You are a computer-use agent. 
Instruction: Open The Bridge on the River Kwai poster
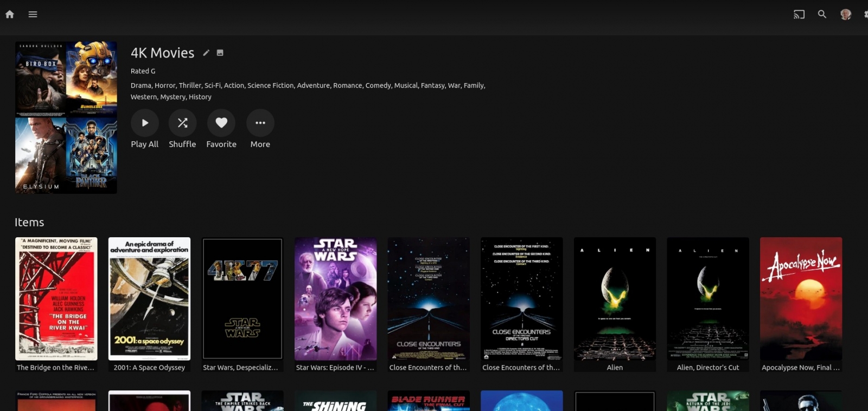click(56, 299)
